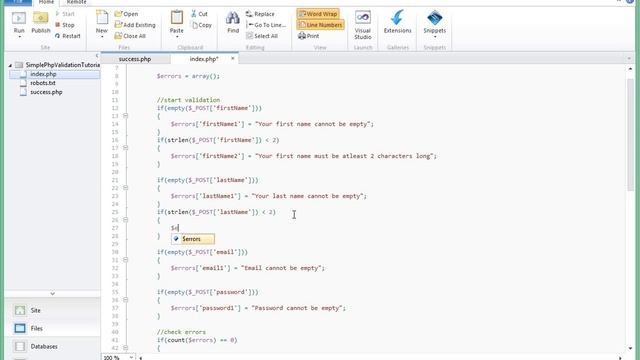Collapse the code block at line 31
Viewport: 640px width, 360px height.
pos(126,260)
